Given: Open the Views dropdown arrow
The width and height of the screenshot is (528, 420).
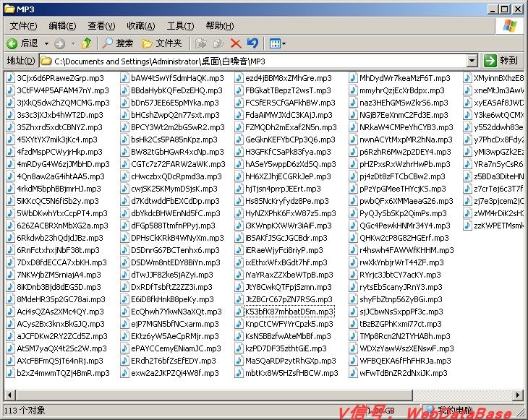Looking at the screenshot, I should click(x=284, y=44).
